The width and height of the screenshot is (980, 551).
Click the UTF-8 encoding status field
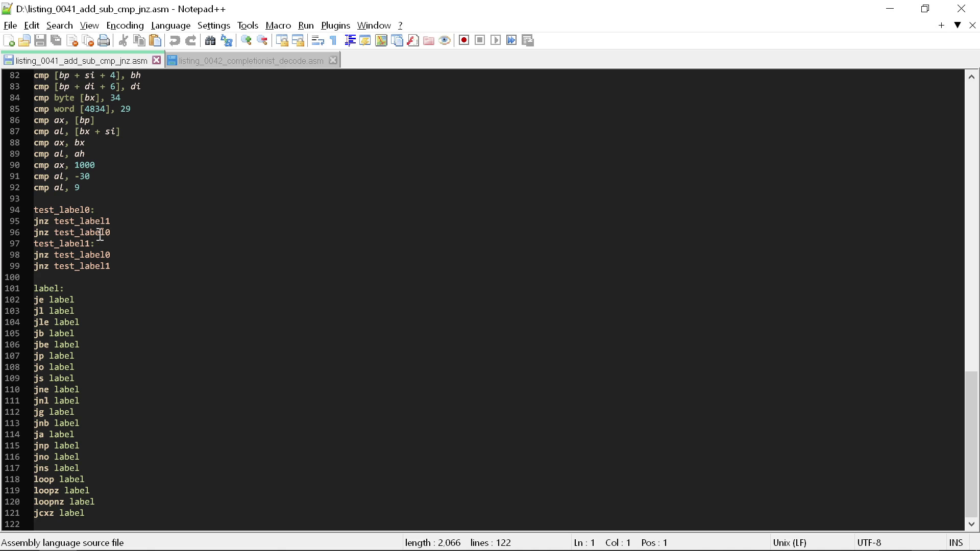point(869,542)
